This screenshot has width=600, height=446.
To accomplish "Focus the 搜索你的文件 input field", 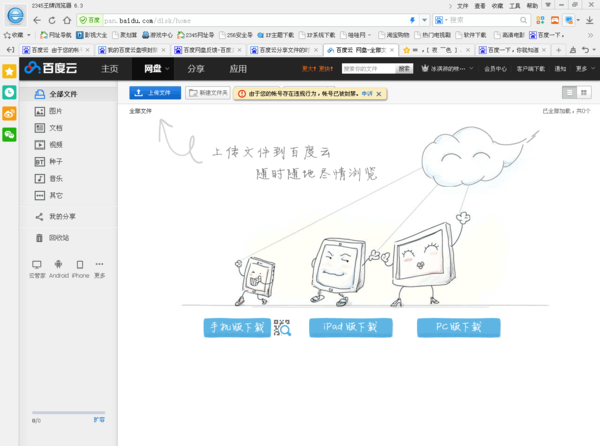I will click(368, 68).
